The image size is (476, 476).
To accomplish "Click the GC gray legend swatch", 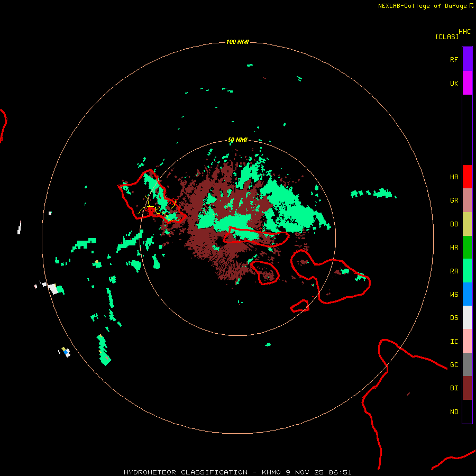I will [x=467, y=364].
